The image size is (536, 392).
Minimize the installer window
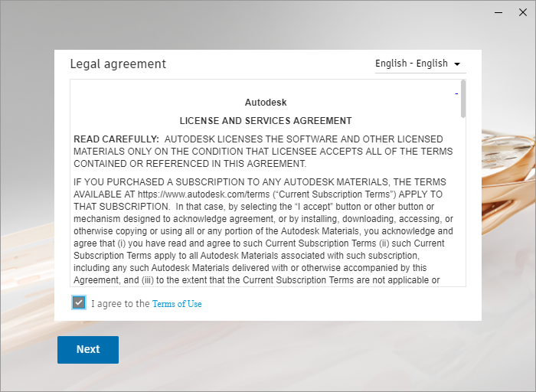coord(498,13)
